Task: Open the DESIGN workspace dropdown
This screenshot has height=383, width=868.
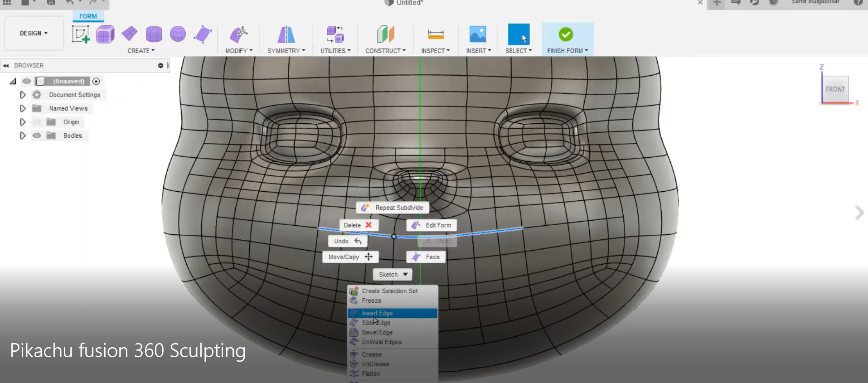Action: [34, 33]
